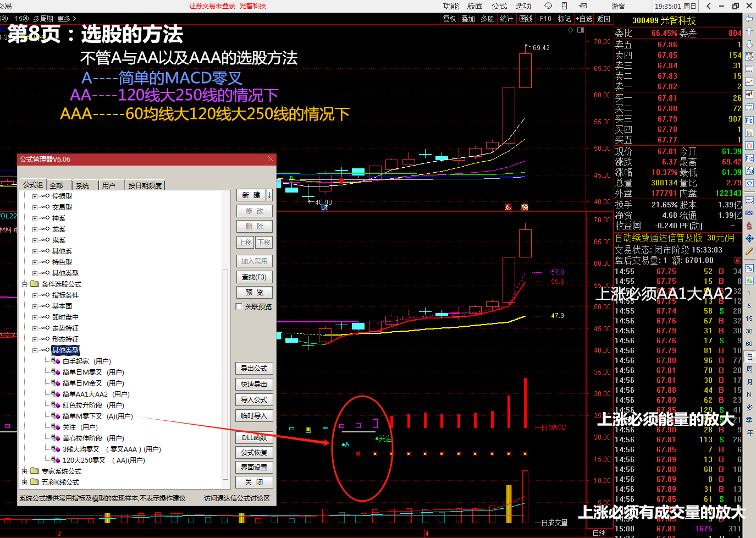The height and width of the screenshot is (538, 756).
Task: Click the back arrow icon in right sidebar
Action: pos(749,19)
